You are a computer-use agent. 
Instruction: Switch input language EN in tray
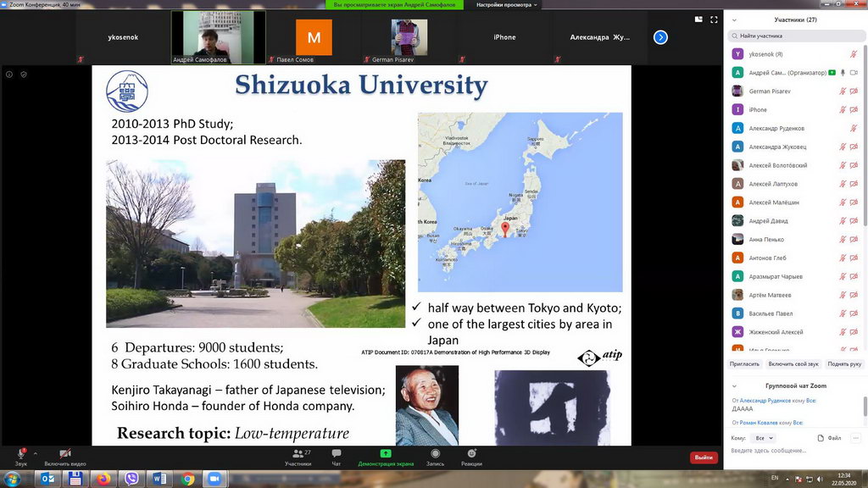tap(775, 478)
